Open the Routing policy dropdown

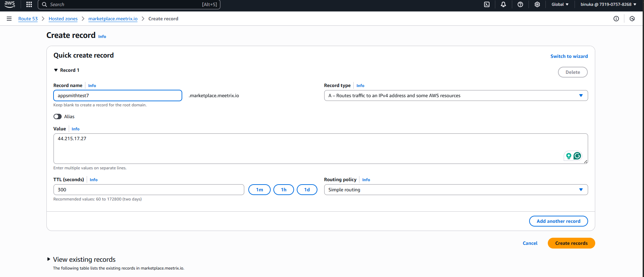pyautogui.click(x=456, y=190)
